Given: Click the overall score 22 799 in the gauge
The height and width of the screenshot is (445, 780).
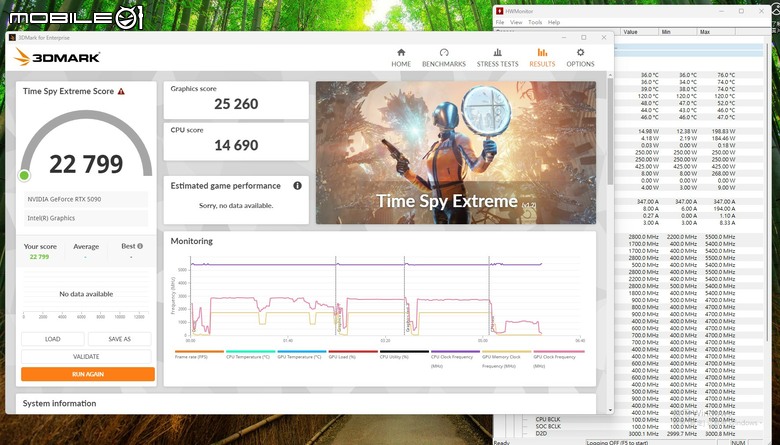Looking at the screenshot, I should [86, 164].
